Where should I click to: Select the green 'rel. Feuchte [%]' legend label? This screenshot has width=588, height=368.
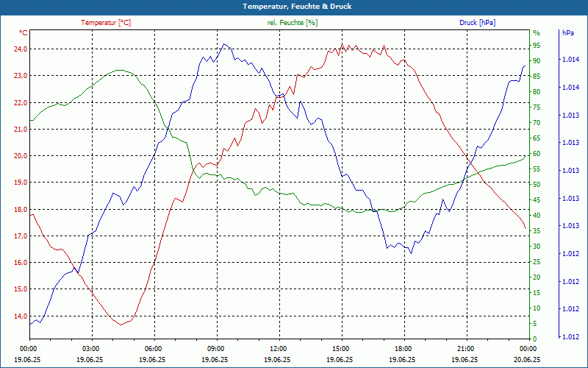pyautogui.click(x=292, y=23)
